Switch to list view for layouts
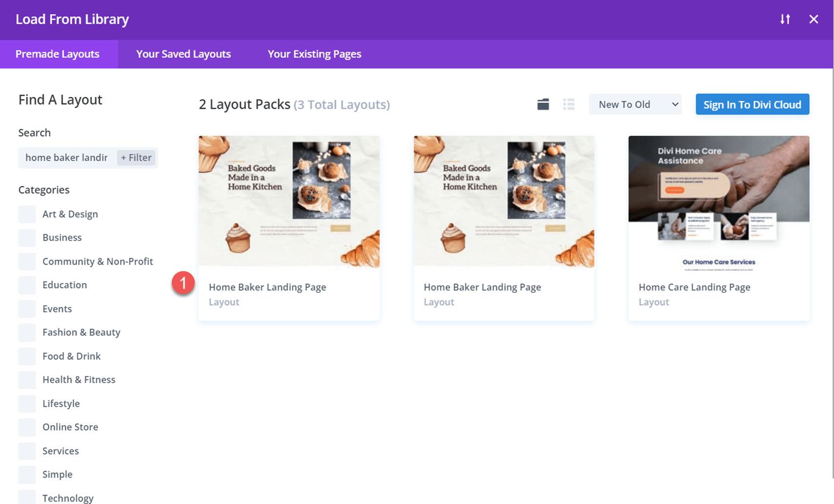This screenshot has width=834, height=504. 569,104
